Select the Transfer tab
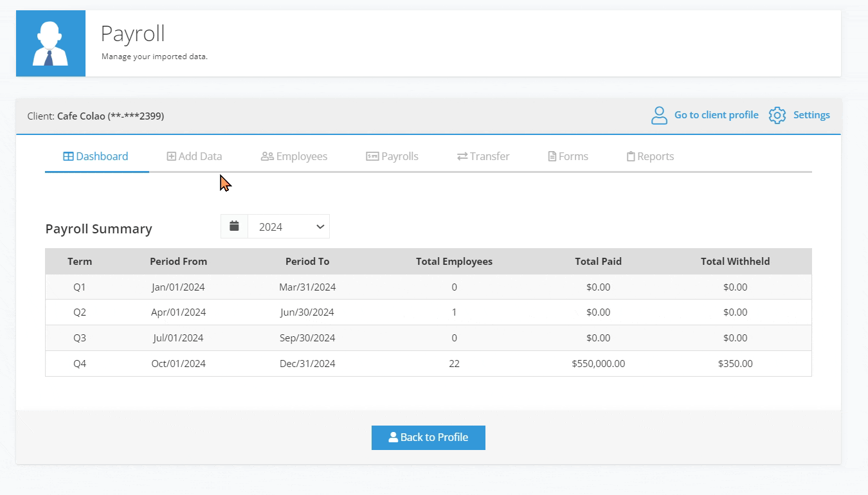Viewport: 868px width, 495px height. click(483, 156)
